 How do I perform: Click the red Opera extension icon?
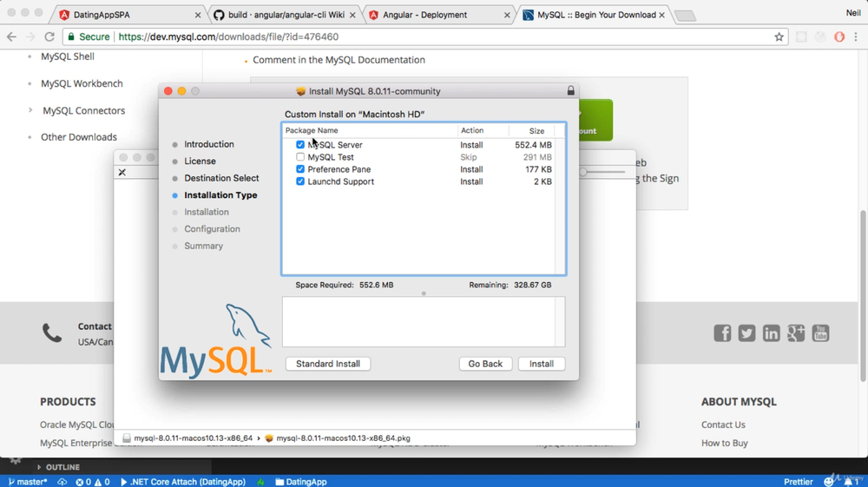click(839, 36)
